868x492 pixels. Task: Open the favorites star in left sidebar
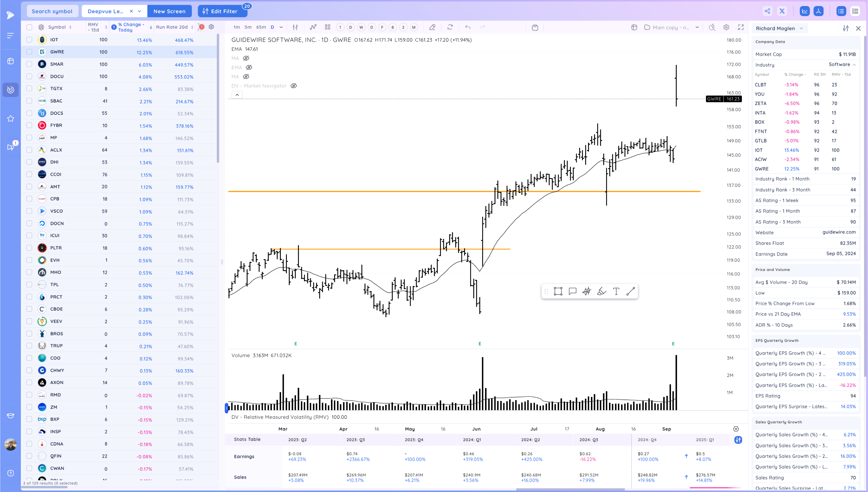(10, 119)
